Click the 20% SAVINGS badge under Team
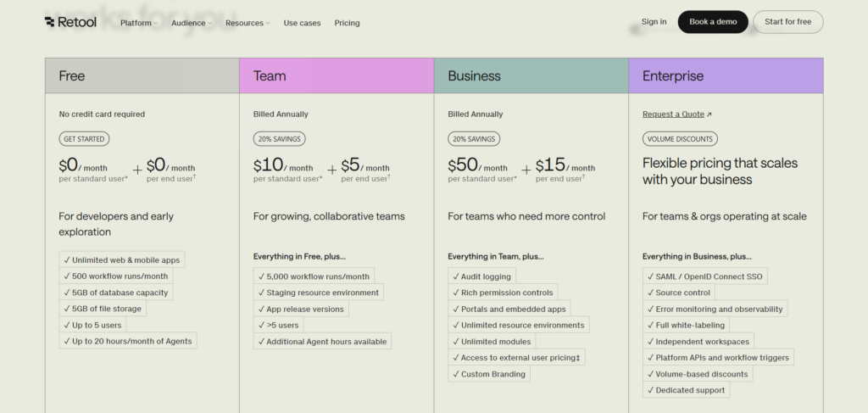The width and height of the screenshot is (868, 413). tap(279, 138)
